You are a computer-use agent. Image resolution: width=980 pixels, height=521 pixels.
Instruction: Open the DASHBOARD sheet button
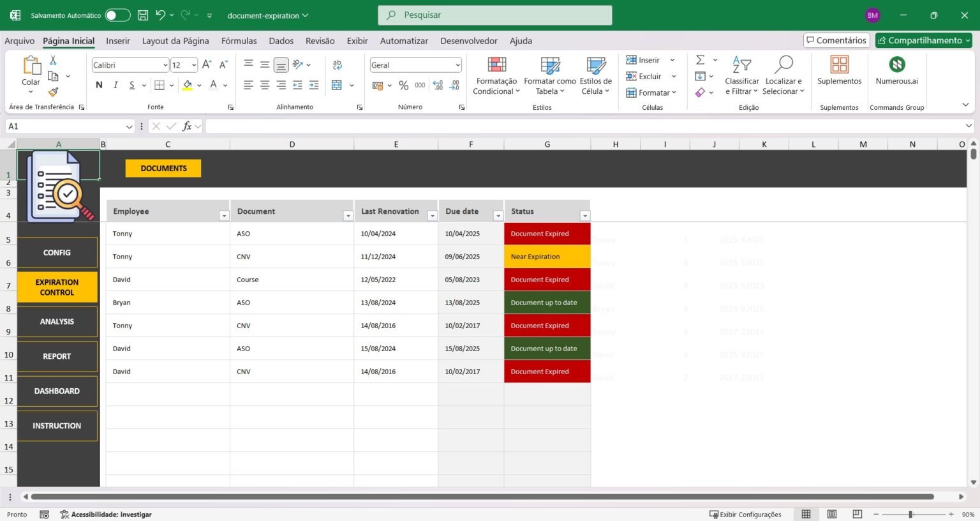coord(56,391)
